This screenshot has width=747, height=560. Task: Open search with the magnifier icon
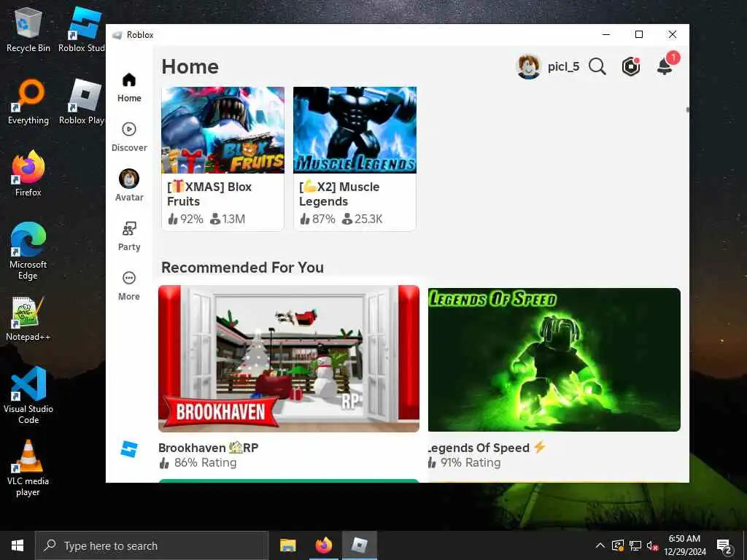coord(597,66)
